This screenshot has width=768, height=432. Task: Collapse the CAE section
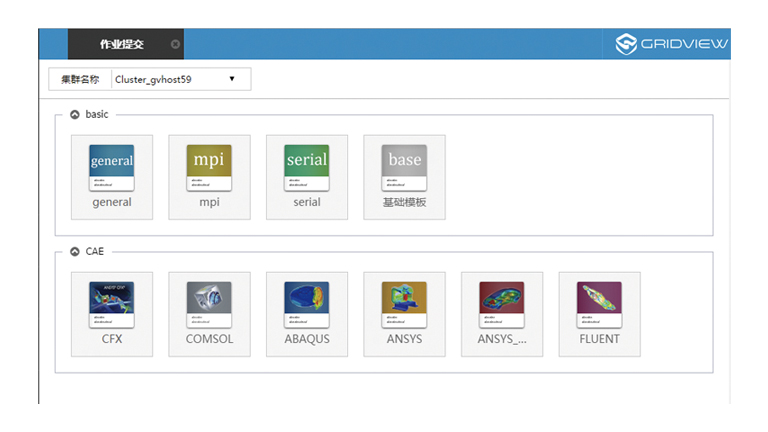pos(75,252)
